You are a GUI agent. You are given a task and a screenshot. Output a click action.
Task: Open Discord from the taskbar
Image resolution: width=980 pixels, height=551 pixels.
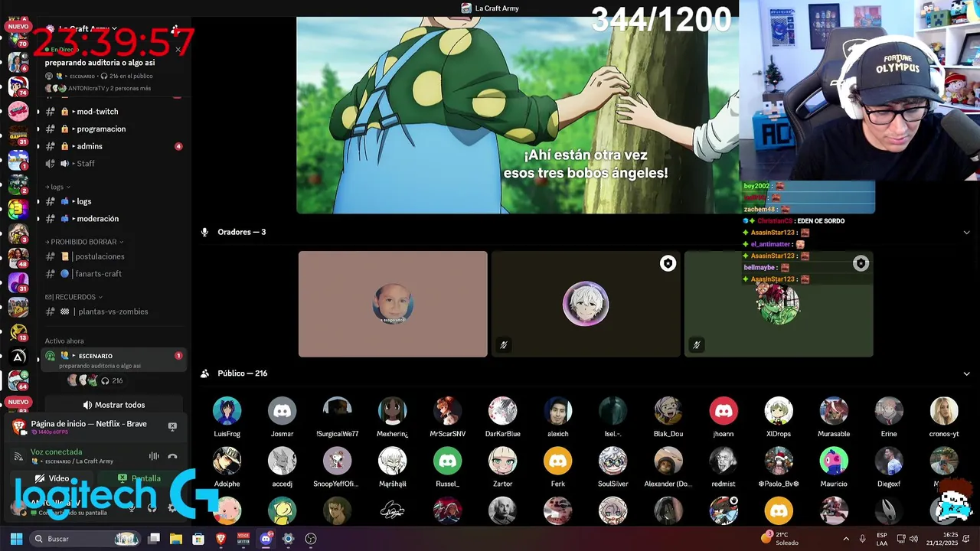[266, 539]
